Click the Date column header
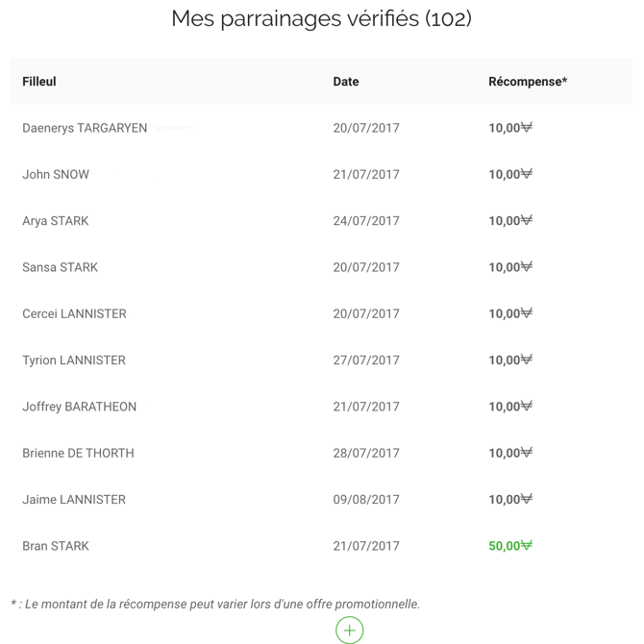644x644 pixels. 346,82
